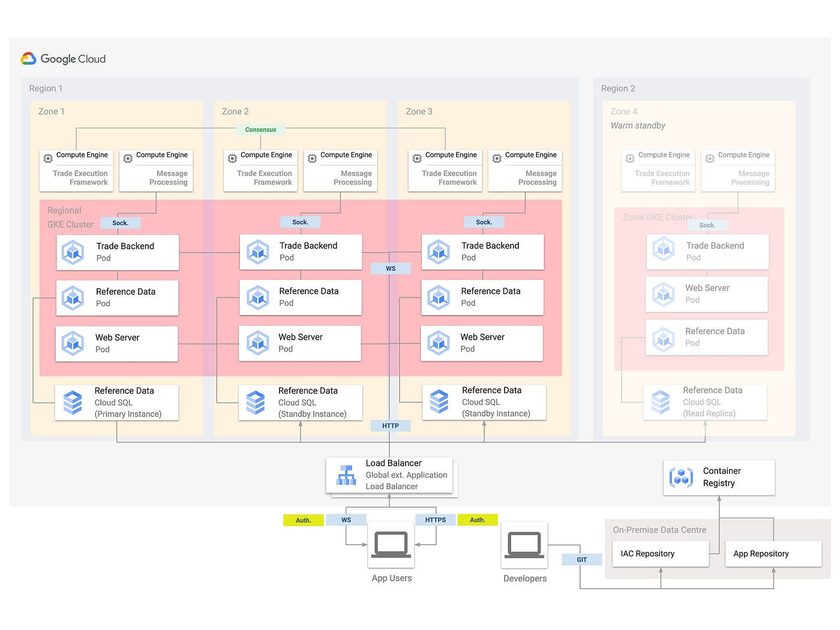Screen dimensions: 840x630
Task: Click the Regional GKE Cluster label
Action: [x=71, y=217]
